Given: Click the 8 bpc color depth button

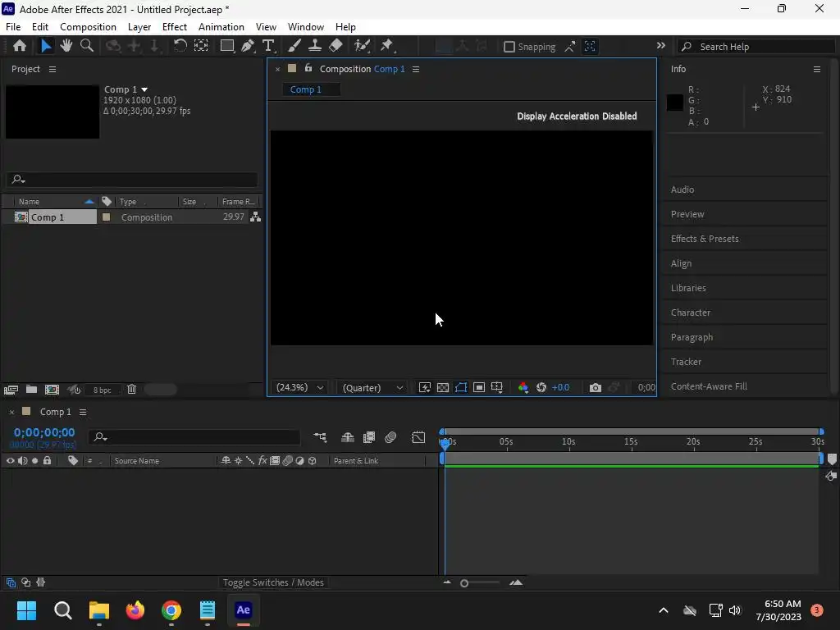Looking at the screenshot, I should [102, 390].
